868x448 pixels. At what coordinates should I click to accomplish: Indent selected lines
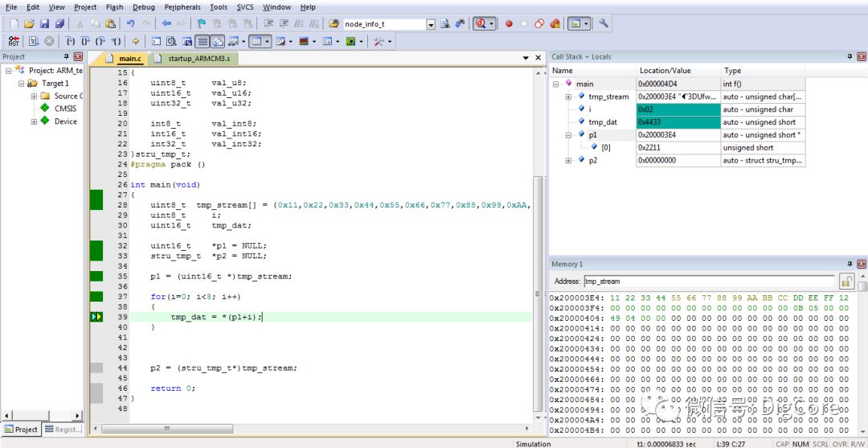pyautogui.click(x=268, y=24)
